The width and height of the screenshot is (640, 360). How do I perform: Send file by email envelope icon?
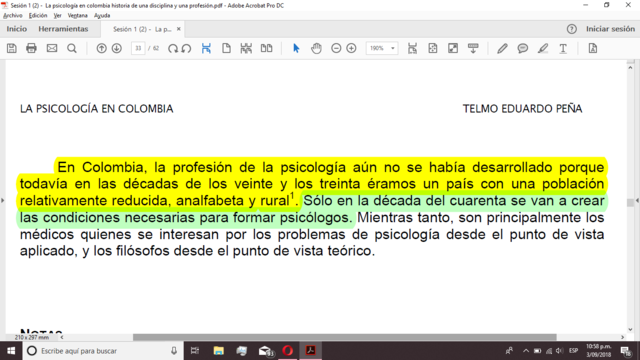(52, 48)
